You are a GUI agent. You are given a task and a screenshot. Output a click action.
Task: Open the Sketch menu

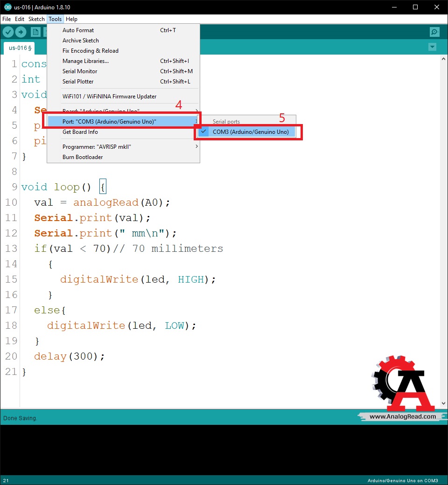(x=36, y=19)
